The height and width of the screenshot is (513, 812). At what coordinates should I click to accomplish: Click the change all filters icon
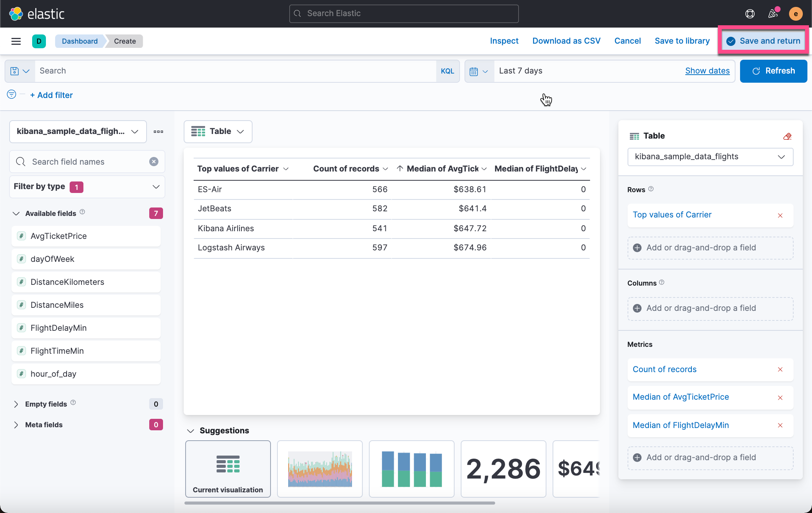(x=11, y=95)
